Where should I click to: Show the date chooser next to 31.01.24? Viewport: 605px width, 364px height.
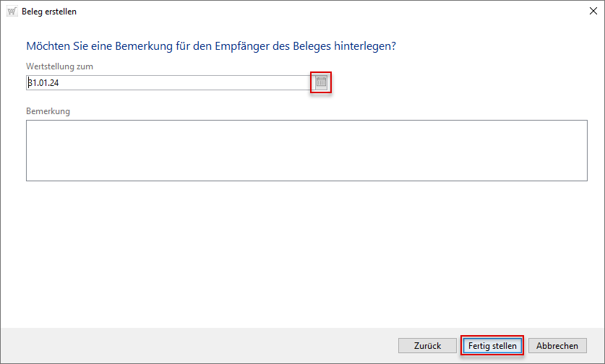click(x=321, y=83)
